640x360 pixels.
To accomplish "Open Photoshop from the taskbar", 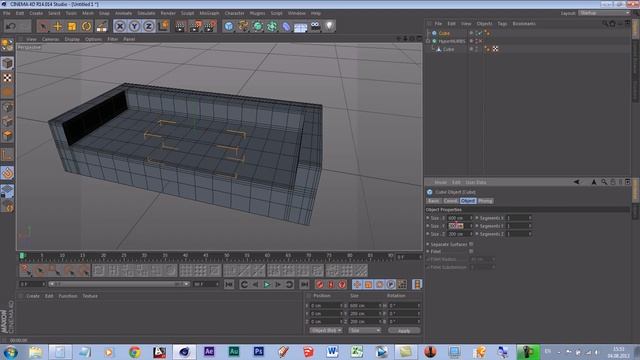I will point(258,351).
